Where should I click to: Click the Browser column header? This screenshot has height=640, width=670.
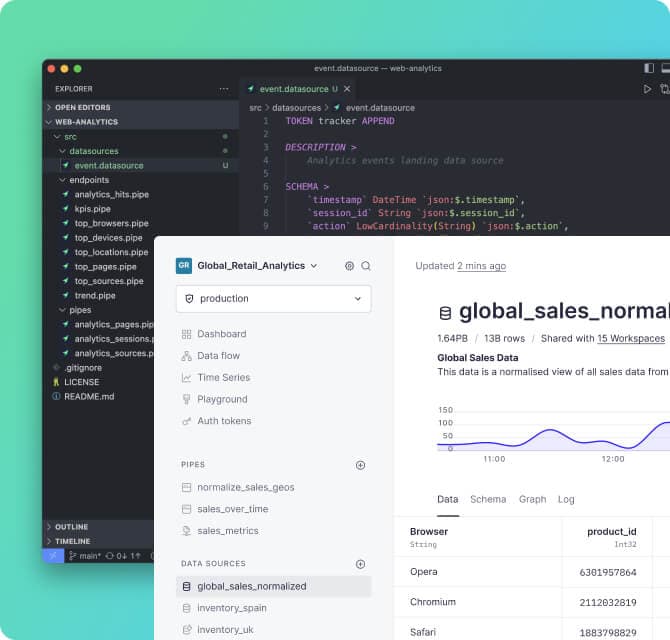click(429, 531)
